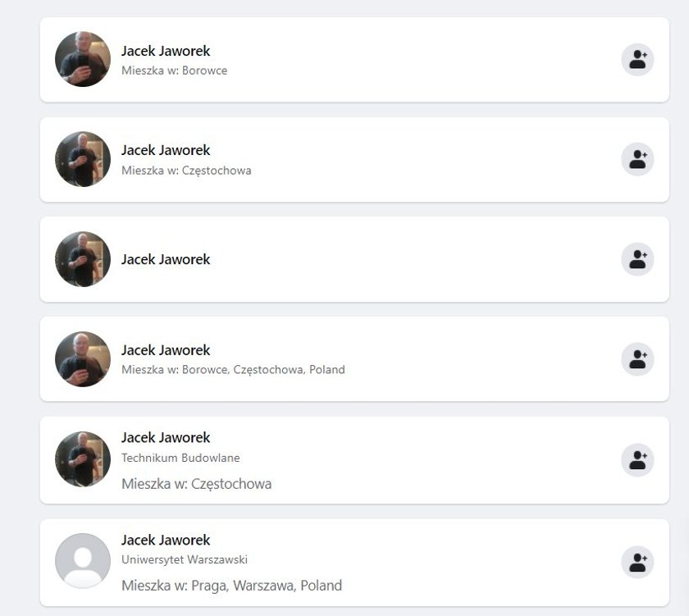Open Jacek Jaworek name with no details below

pyautogui.click(x=166, y=259)
